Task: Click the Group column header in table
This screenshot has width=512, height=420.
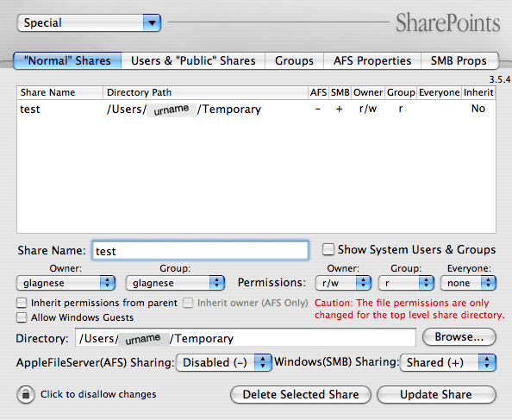Action: click(x=401, y=93)
